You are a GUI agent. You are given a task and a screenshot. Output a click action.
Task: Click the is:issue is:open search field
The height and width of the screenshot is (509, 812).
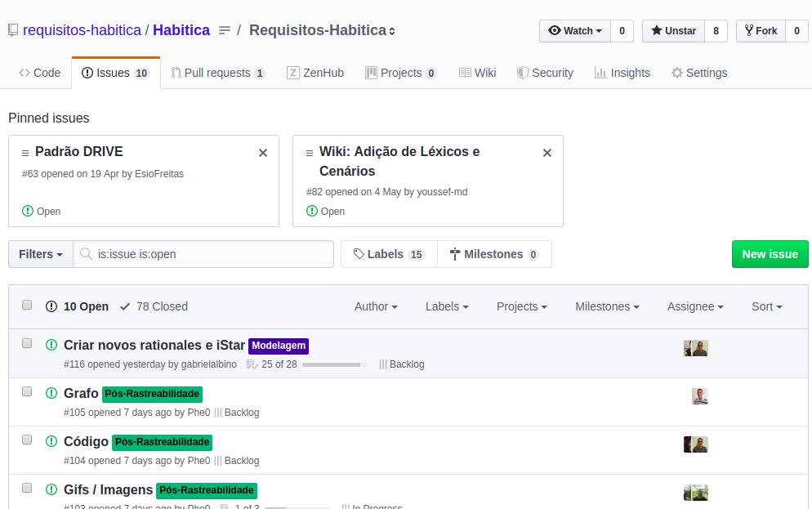coord(203,254)
